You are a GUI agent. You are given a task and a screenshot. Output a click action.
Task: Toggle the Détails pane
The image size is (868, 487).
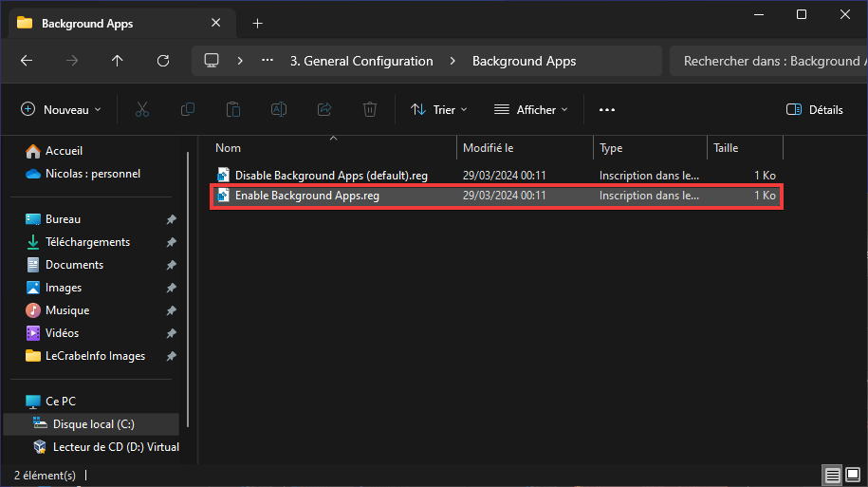pyautogui.click(x=814, y=110)
